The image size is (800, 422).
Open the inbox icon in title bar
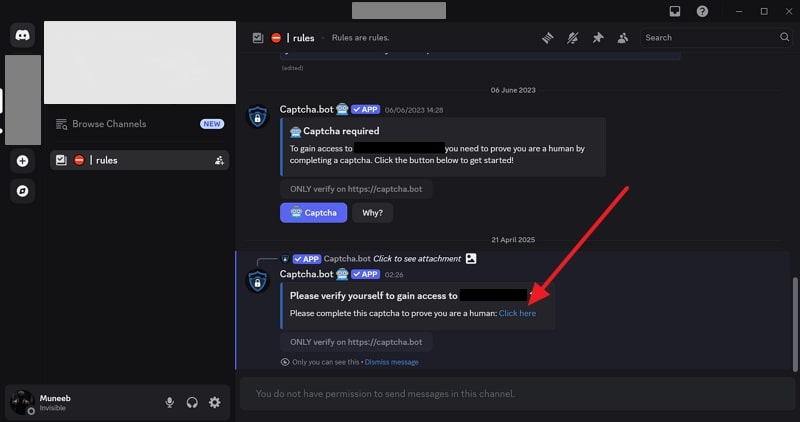(x=674, y=11)
